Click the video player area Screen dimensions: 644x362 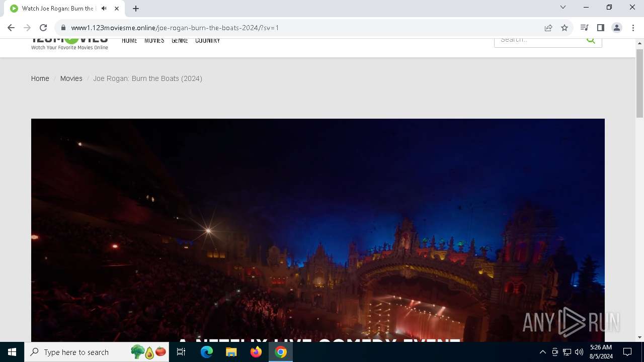(x=318, y=230)
